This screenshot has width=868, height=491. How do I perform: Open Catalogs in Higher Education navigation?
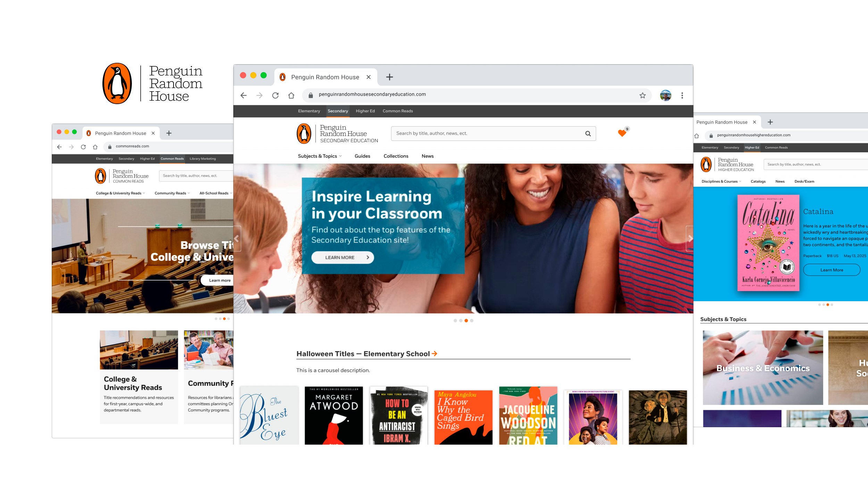point(758,181)
